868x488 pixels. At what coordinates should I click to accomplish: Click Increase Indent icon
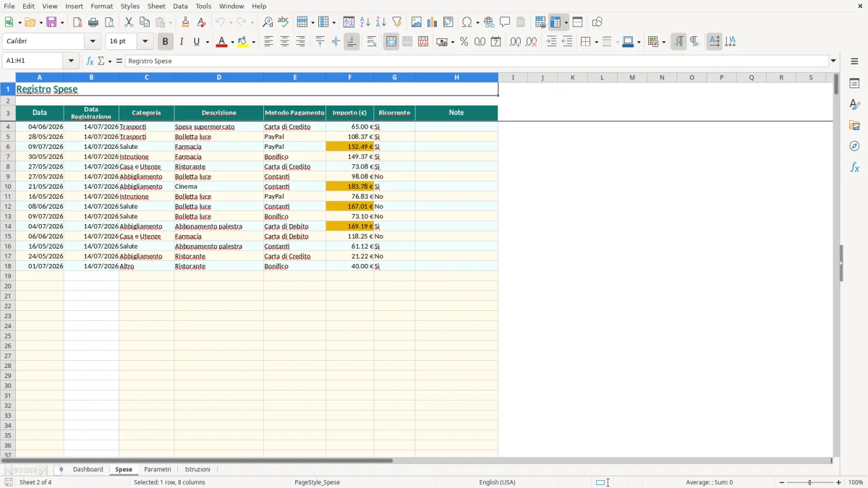pyautogui.click(x=551, y=42)
